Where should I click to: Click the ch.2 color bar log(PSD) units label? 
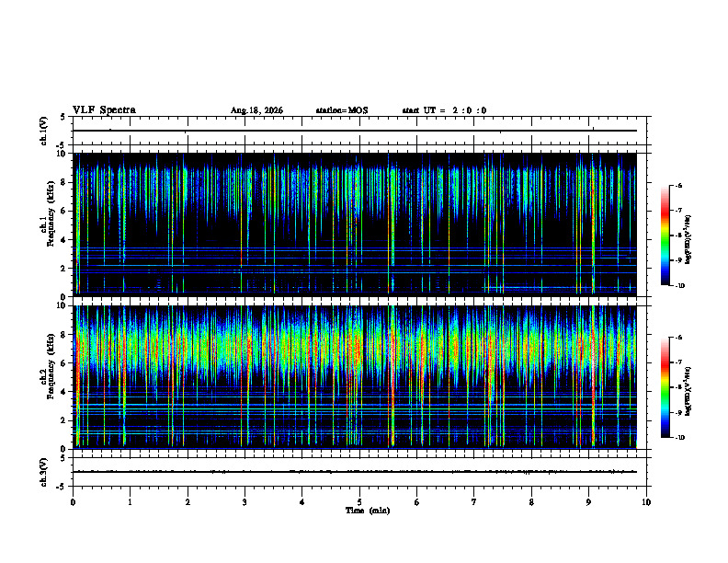(x=688, y=392)
